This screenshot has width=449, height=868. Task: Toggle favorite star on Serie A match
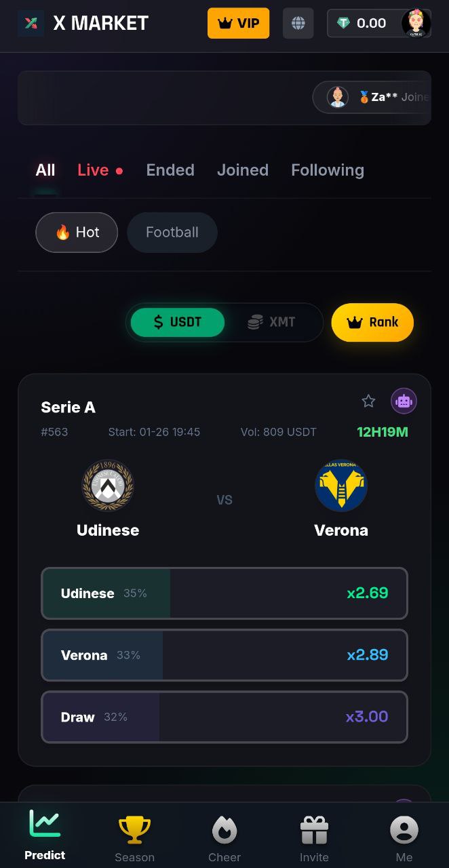(x=368, y=401)
